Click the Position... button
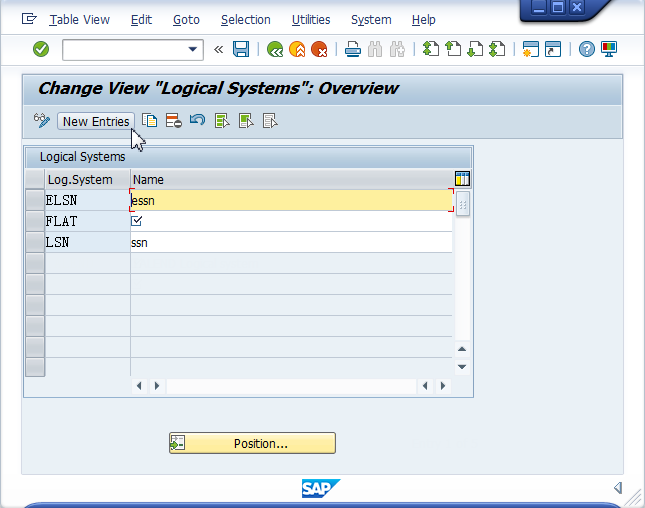Image resolution: width=645 pixels, height=508 pixels. 252,443
